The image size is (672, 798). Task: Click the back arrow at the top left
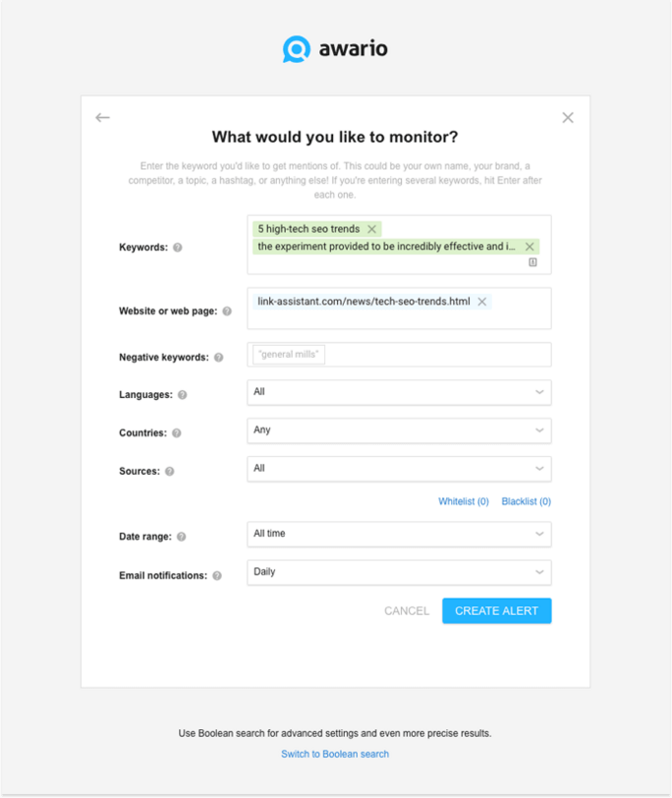[102, 117]
